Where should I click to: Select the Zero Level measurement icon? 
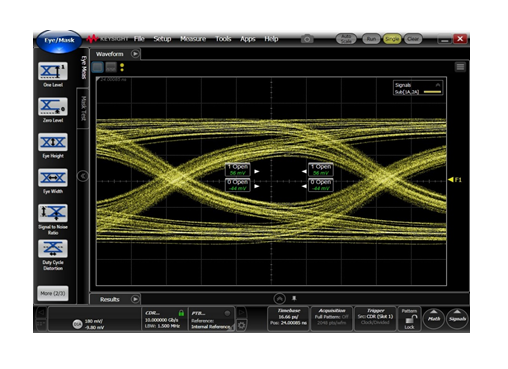pos(53,106)
